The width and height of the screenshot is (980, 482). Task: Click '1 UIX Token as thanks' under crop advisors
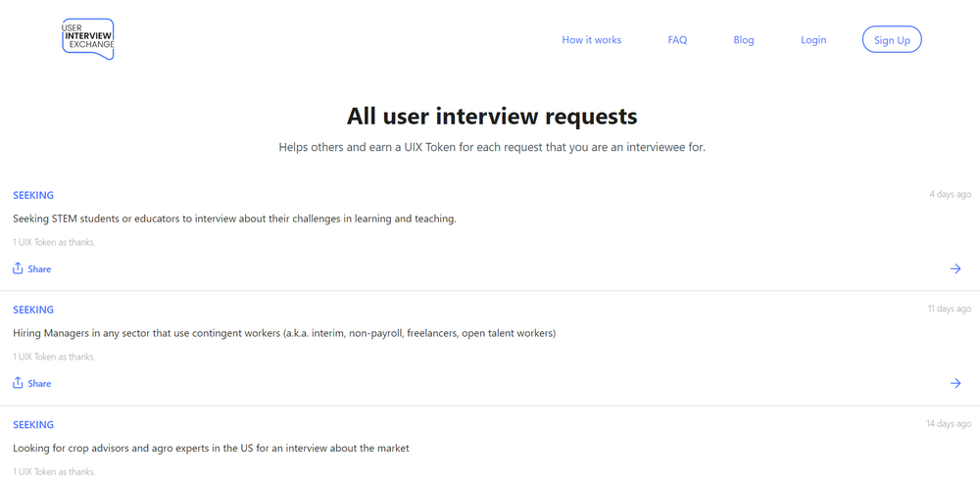pos(54,472)
